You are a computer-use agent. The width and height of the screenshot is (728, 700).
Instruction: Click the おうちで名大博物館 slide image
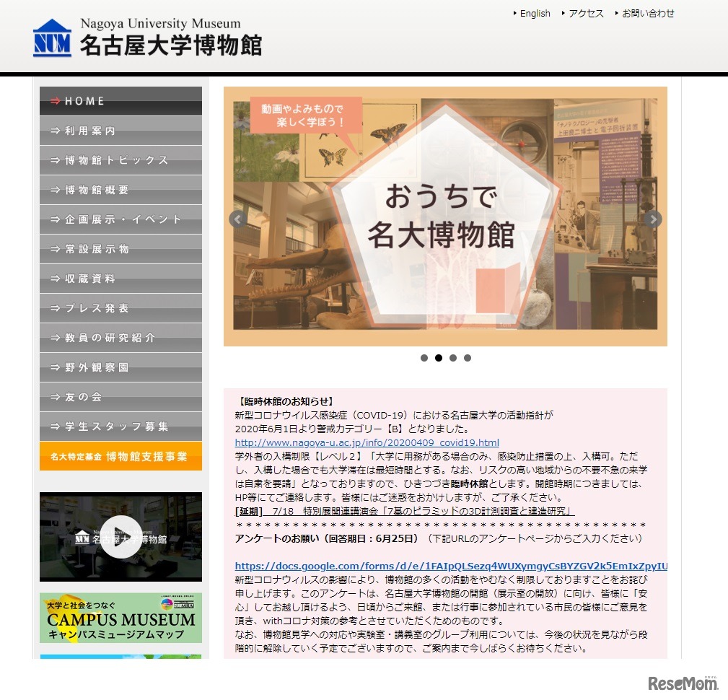pyautogui.click(x=445, y=216)
